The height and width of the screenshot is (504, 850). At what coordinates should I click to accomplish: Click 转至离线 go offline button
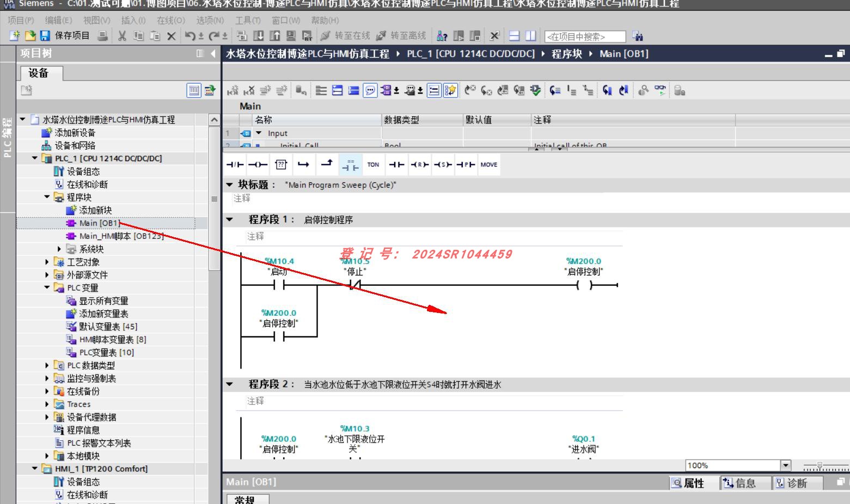(x=401, y=36)
